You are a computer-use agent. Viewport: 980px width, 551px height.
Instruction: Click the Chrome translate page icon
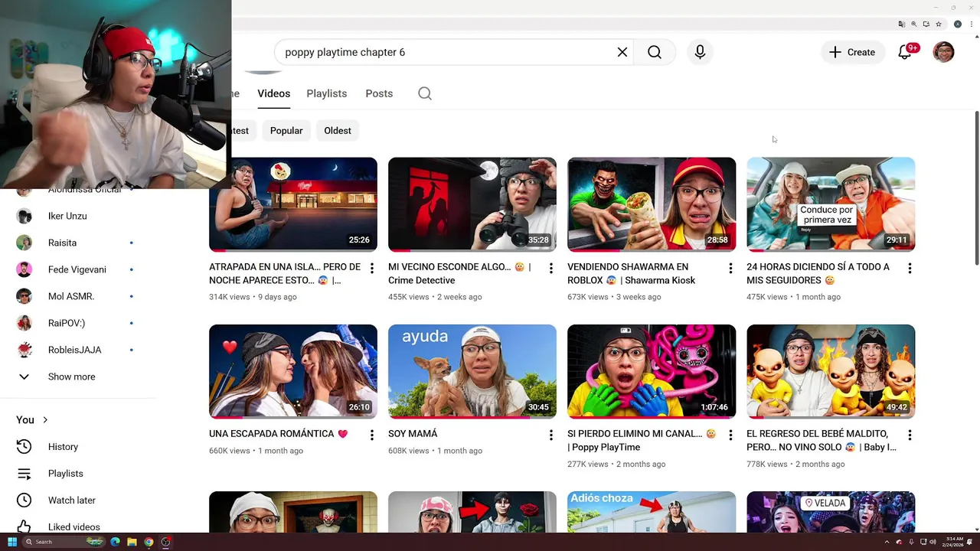(x=902, y=24)
